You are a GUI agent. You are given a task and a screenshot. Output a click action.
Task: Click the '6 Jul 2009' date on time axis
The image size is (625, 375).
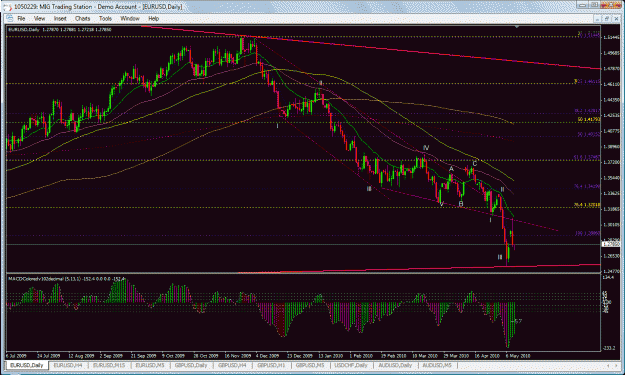pos(16,355)
